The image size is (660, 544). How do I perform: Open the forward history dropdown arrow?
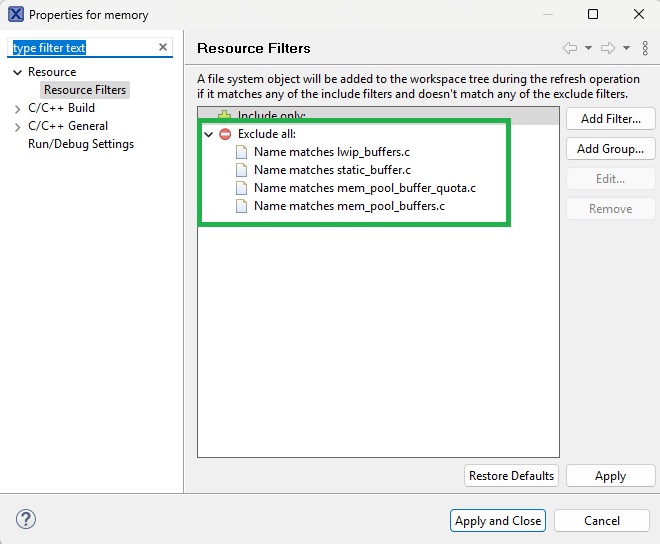[x=626, y=48]
